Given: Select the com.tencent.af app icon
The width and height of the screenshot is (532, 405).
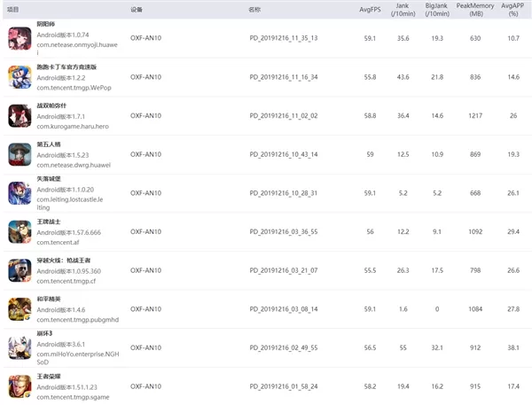Looking at the screenshot, I should [x=20, y=231].
